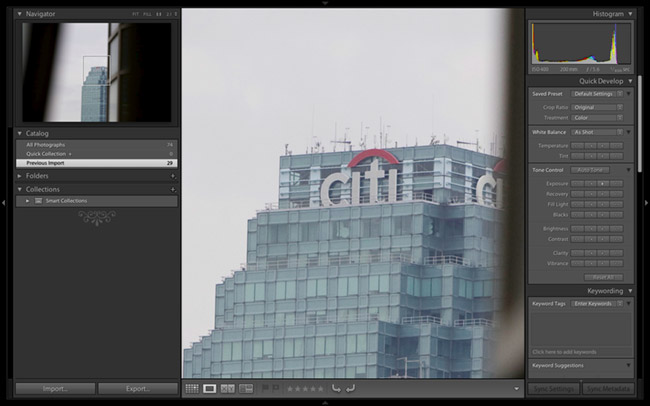The width and height of the screenshot is (650, 406).
Task: Switch to Grid view icon in toolbar
Action: pyautogui.click(x=192, y=389)
